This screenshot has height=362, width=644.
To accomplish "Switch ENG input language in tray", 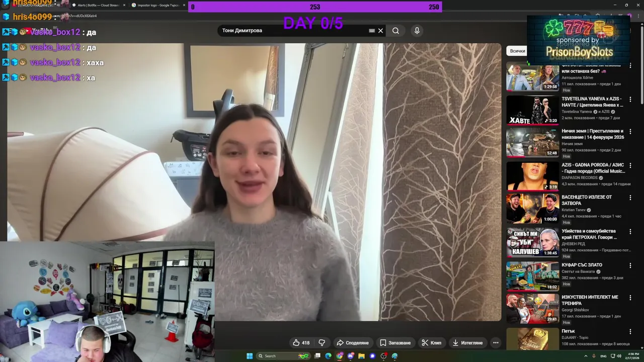I will pos(604,356).
